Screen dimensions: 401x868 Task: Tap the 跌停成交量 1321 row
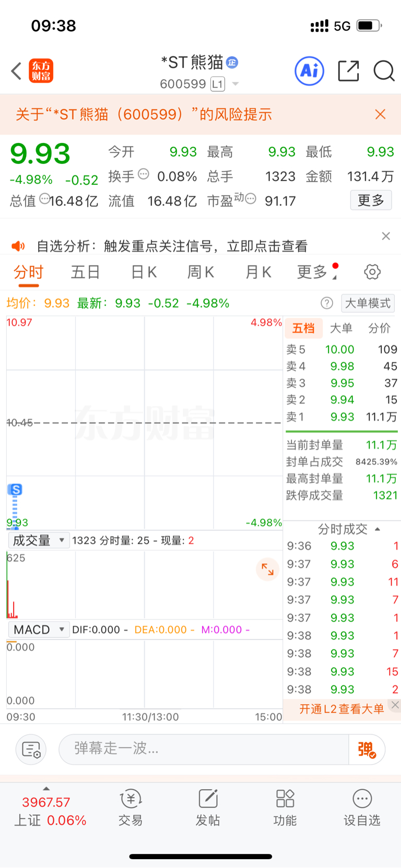(x=341, y=495)
